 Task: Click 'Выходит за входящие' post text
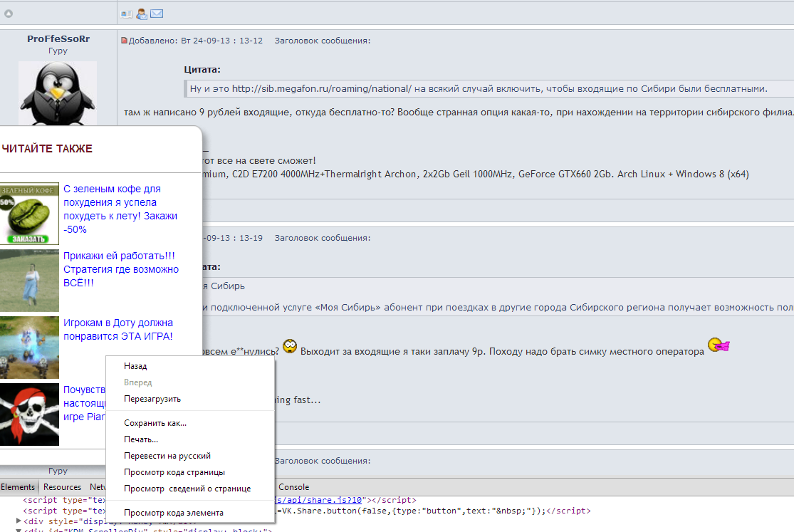click(502, 351)
